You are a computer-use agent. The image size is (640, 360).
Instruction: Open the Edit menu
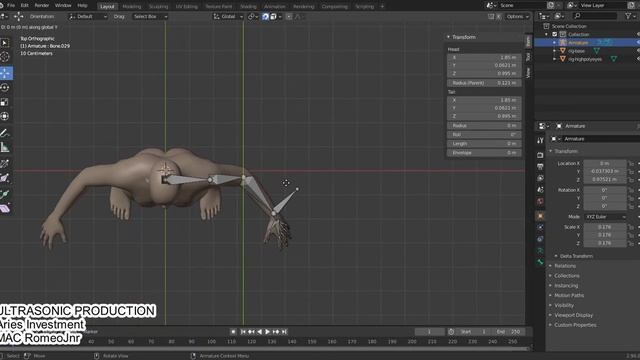(x=24, y=6)
